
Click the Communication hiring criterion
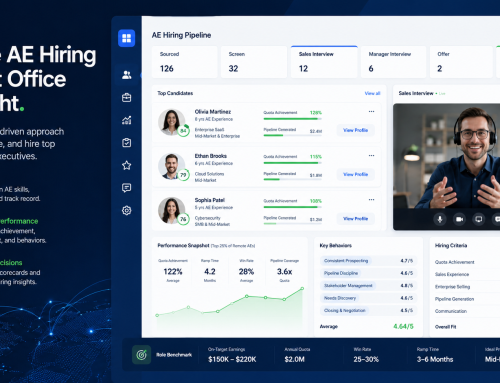coord(451,311)
